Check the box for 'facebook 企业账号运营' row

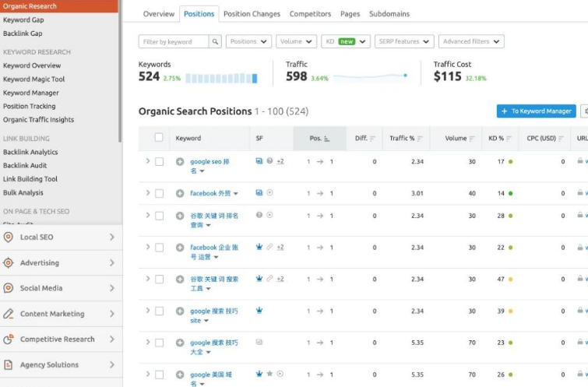click(x=160, y=248)
